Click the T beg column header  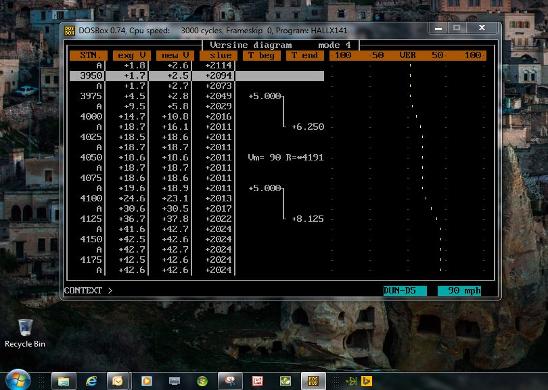[x=262, y=56]
